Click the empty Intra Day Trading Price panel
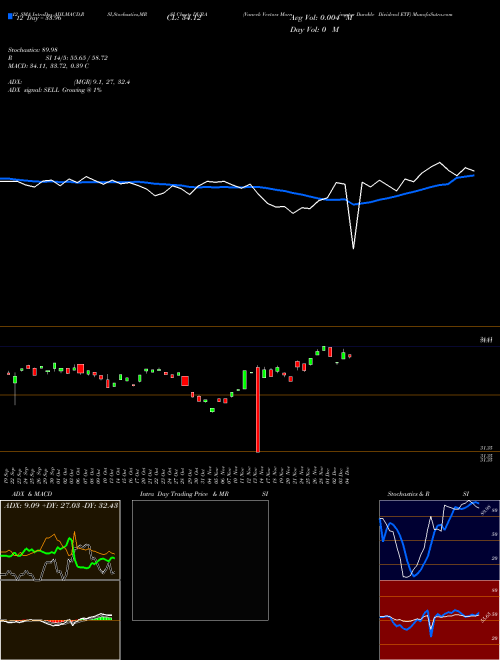Viewport: 500px width, 660px height. (x=200, y=560)
